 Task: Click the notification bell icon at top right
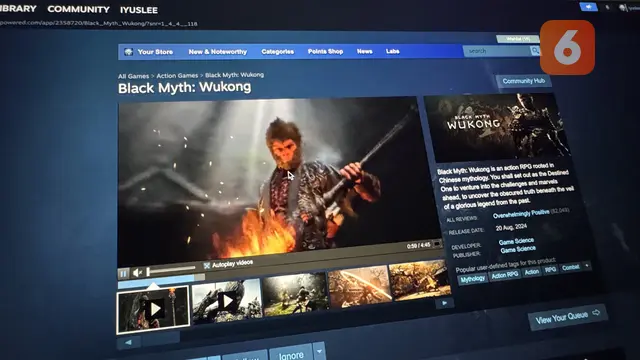coord(607,7)
